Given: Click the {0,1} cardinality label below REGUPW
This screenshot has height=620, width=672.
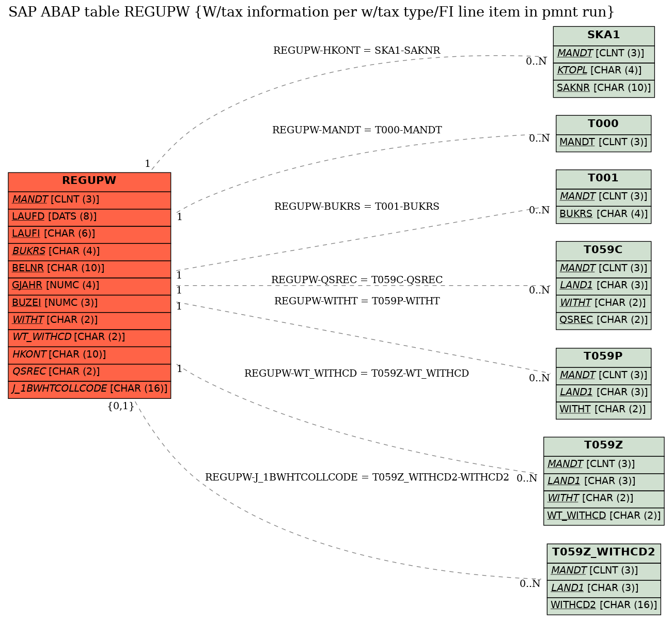Looking at the screenshot, I should coord(121,406).
